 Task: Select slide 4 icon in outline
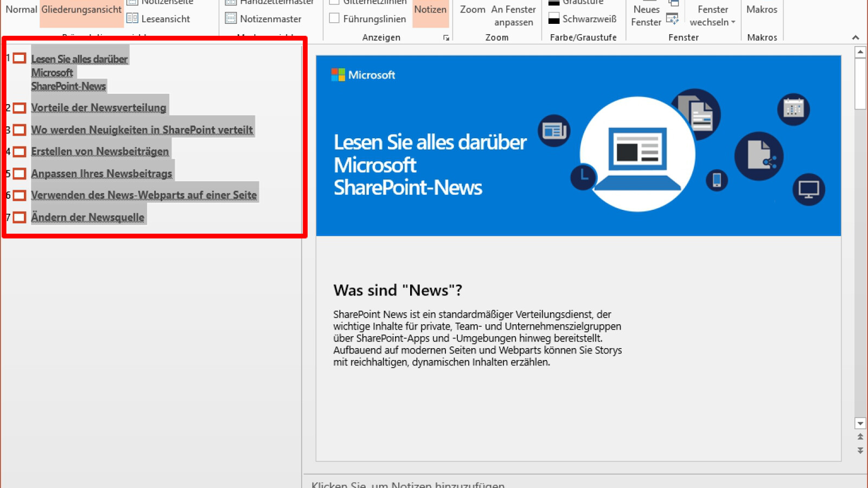[x=20, y=152]
